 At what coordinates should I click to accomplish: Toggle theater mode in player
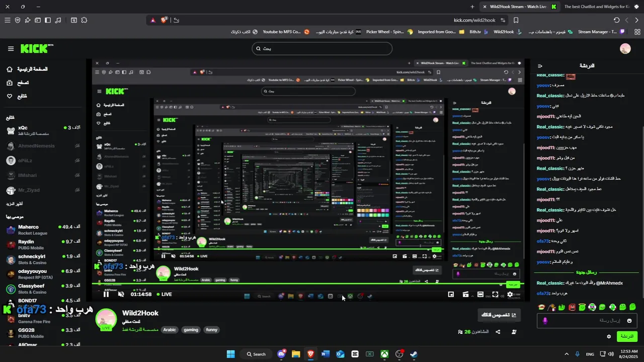tap(480, 294)
